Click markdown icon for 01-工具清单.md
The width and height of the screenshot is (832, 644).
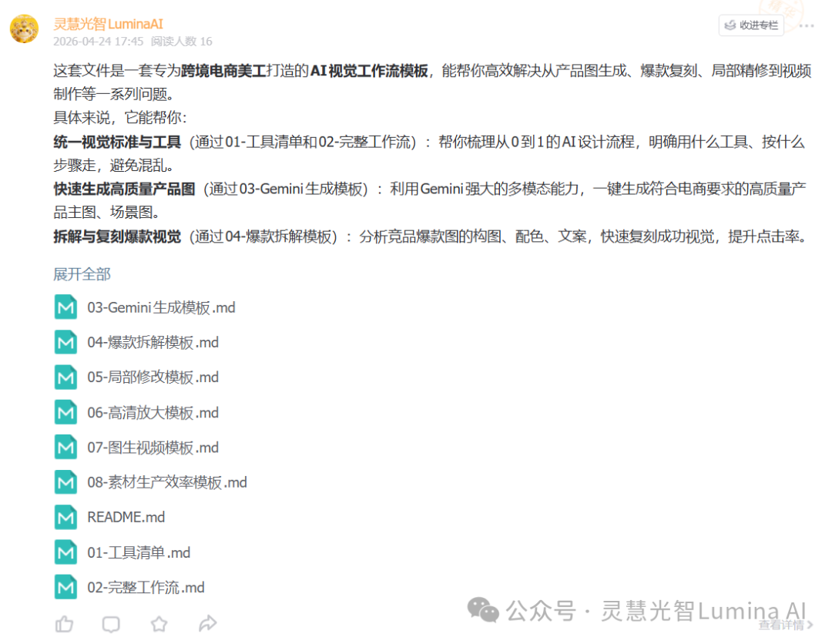pyautogui.click(x=65, y=552)
